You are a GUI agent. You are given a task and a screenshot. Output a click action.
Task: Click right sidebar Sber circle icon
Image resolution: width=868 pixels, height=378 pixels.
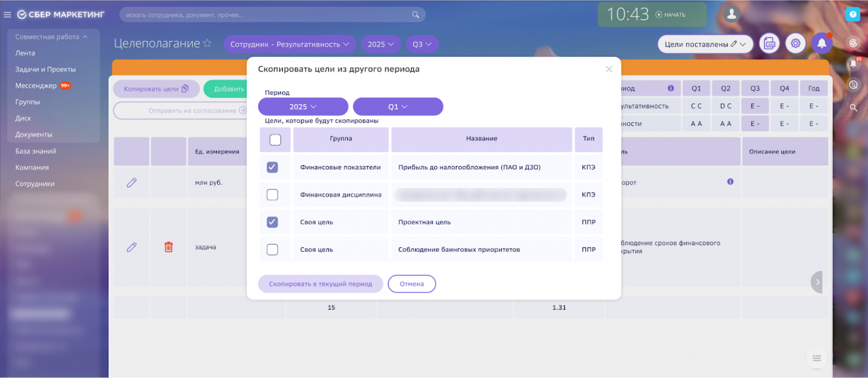tap(854, 43)
